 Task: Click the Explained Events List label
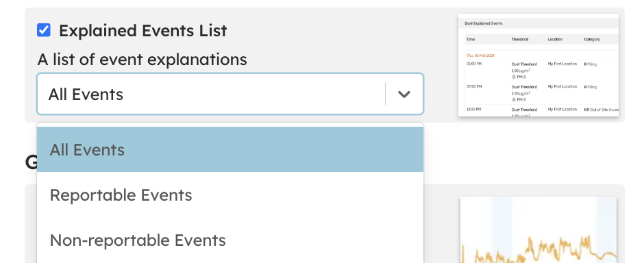143,31
